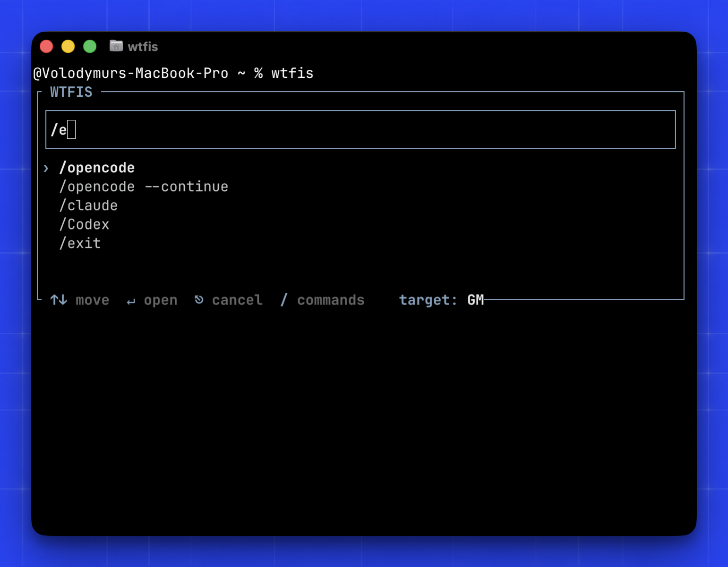
Task: Click the 'wtfis' window title text
Action: click(x=143, y=46)
